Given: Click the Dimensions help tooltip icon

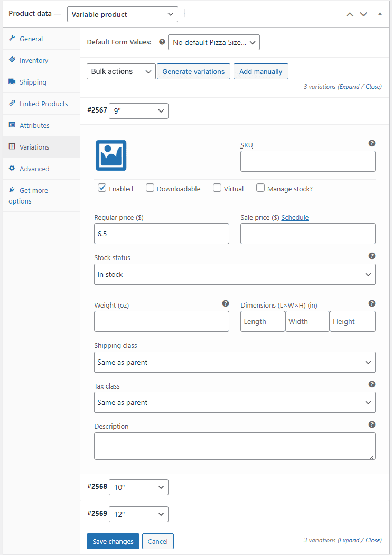Looking at the screenshot, I should [372, 303].
